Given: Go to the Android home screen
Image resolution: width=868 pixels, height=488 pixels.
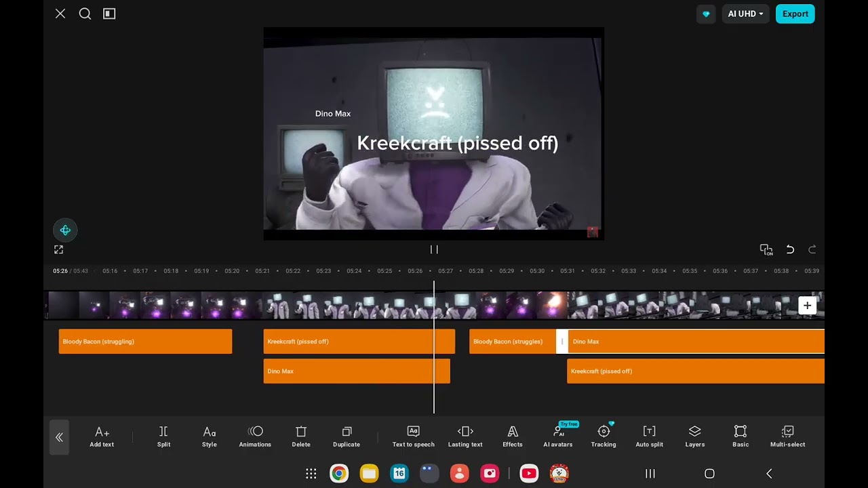Looking at the screenshot, I should click(x=709, y=474).
